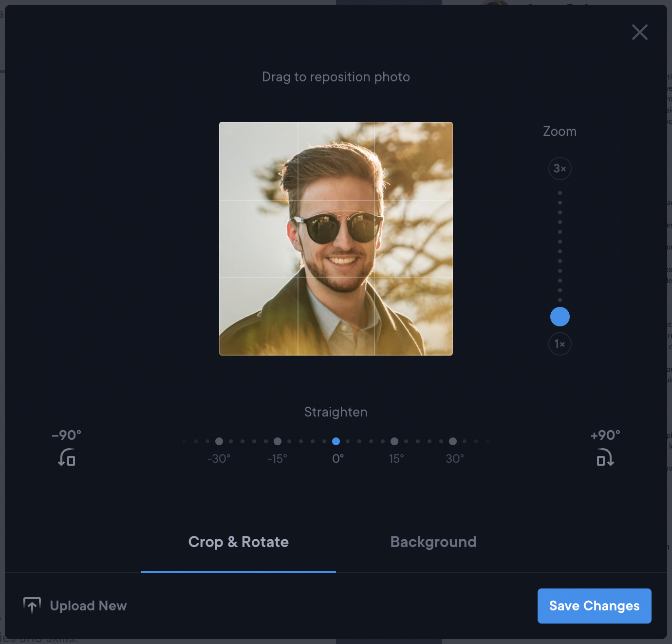
Task: Set straighten slider to 15°
Action: 394,441
